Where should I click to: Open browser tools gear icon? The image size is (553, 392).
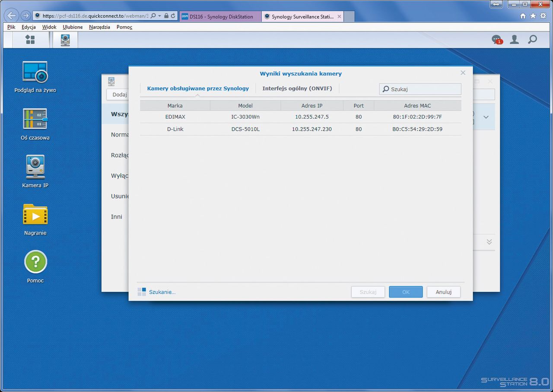tap(543, 16)
